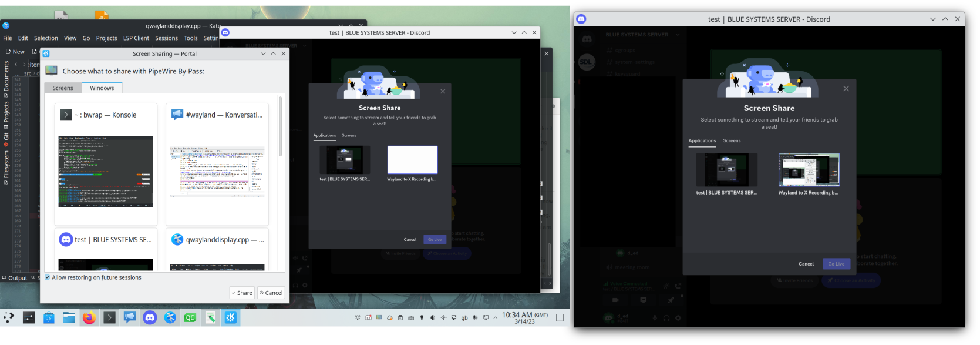Click the volume icon in system tray
This screenshot has height=345, width=980.
[432, 318]
